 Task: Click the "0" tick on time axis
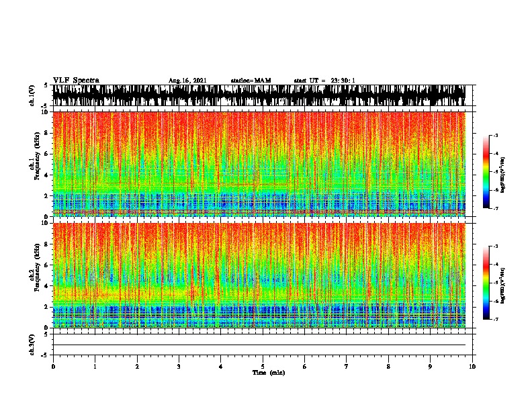pos(53,367)
